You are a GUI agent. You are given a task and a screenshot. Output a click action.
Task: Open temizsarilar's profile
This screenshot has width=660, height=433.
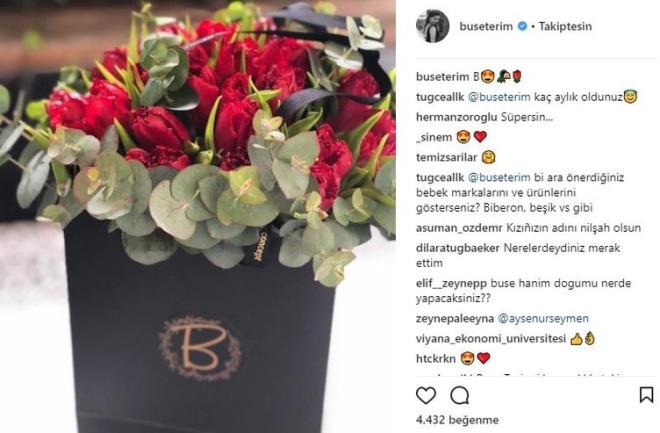[x=446, y=157]
